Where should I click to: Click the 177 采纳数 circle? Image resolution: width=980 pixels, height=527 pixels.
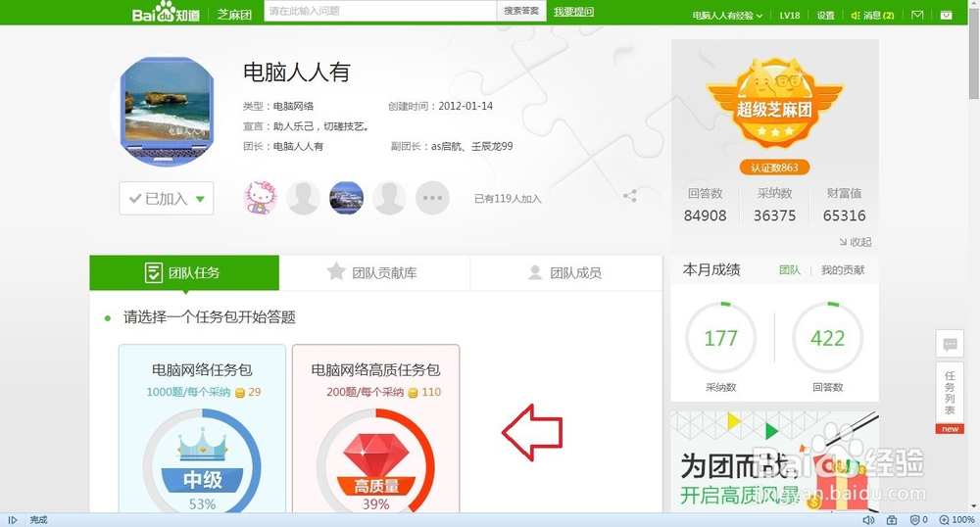coord(720,338)
